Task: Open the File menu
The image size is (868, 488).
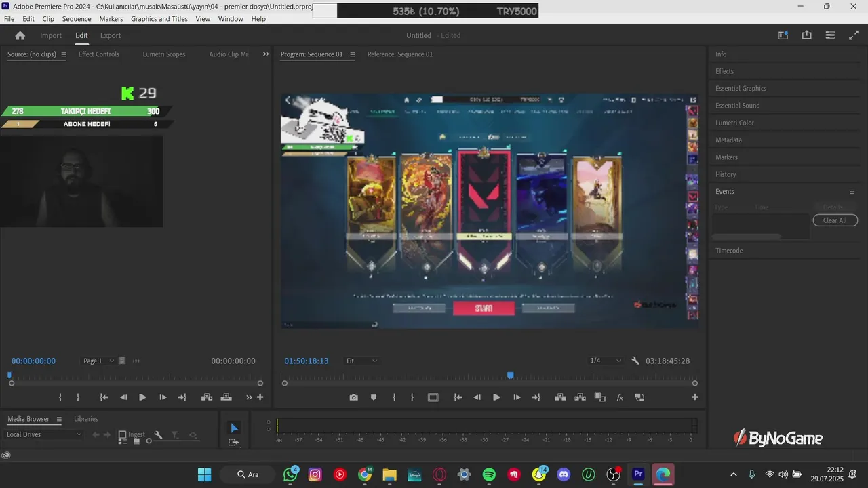Action: coord(9,19)
